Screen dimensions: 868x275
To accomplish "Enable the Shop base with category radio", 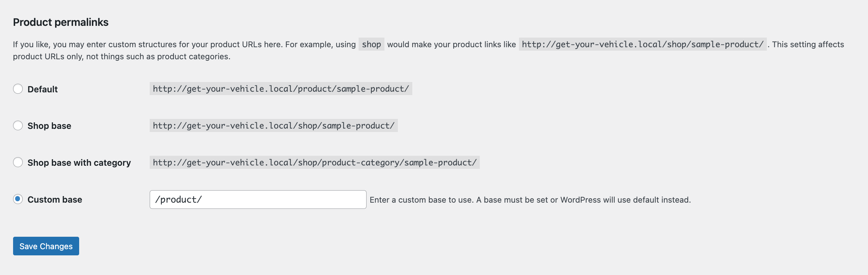I will (18, 162).
